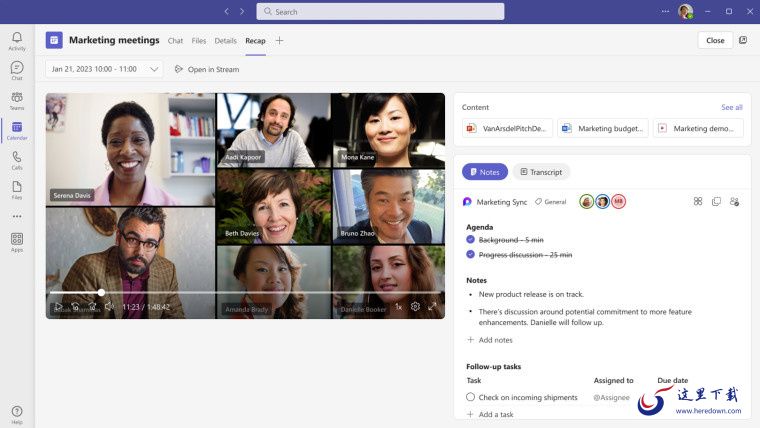This screenshot has height=428, width=760.
Task: Open Calendar in the left sidebar
Action: 17,131
